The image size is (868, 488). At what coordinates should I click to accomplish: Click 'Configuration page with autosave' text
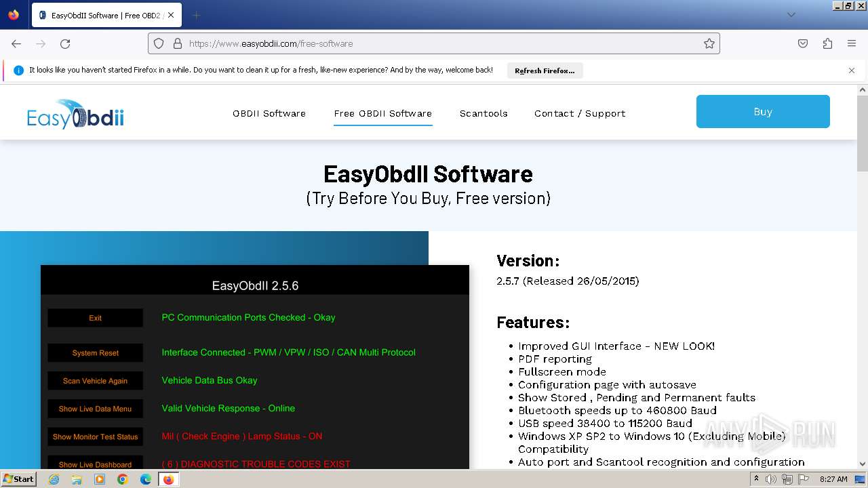607,384
